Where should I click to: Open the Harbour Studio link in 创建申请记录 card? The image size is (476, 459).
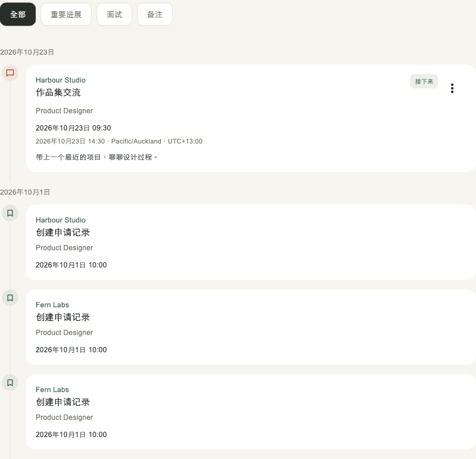click(x=61, y=219)
